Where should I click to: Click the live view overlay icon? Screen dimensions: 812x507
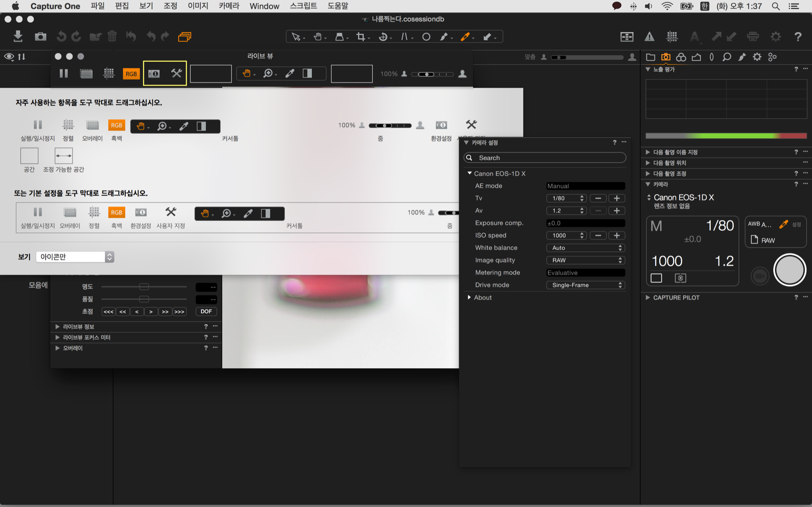pyautogui.click(x=86, y=73)
